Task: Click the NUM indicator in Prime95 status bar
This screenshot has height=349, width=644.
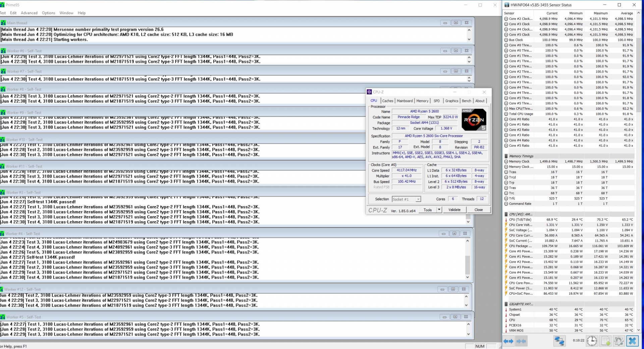Action: tap(480, 346)
